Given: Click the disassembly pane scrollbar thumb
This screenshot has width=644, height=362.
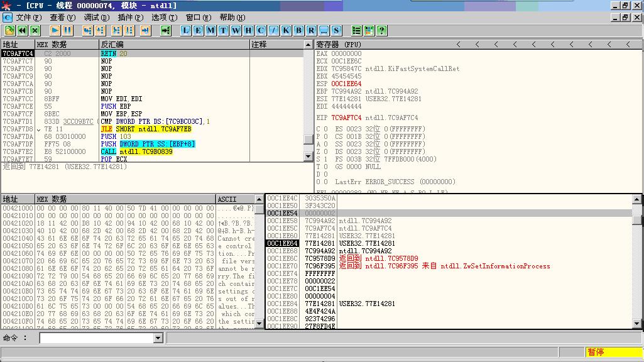Looking at the screenshot, I should (308, 140).
